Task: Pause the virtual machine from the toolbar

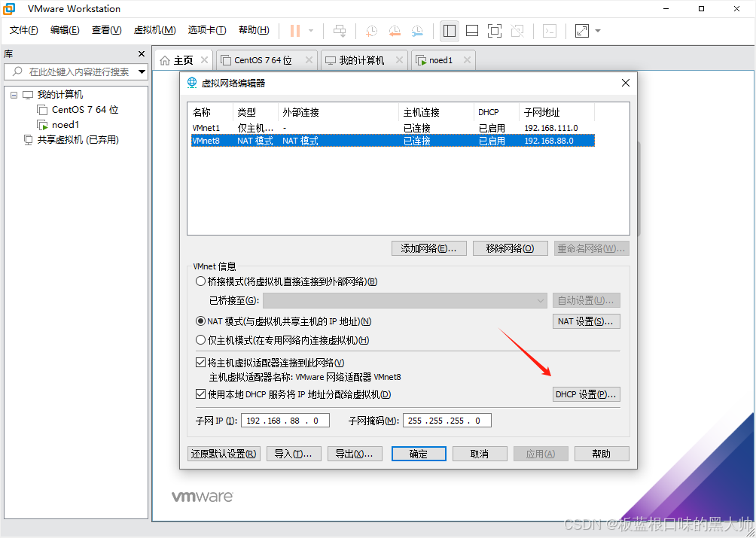Action: 295,31
